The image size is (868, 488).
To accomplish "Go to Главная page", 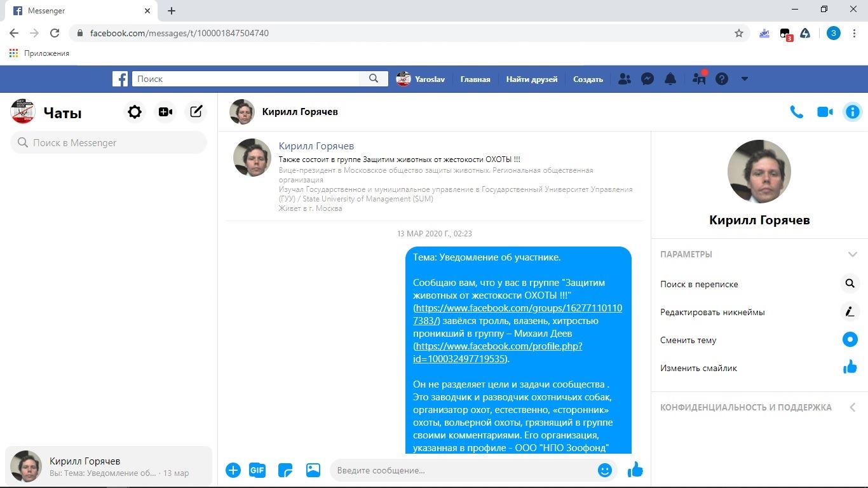I will (x=475, y=79).
